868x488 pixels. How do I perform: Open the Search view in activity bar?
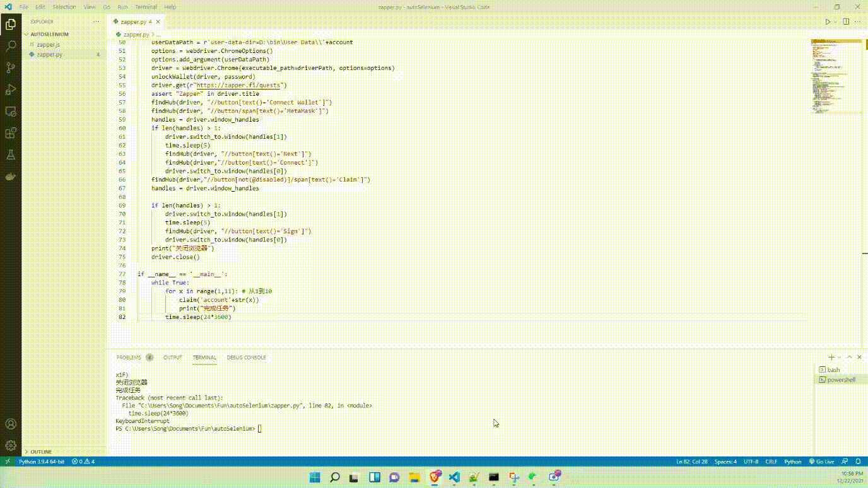[x=11, y=46]
